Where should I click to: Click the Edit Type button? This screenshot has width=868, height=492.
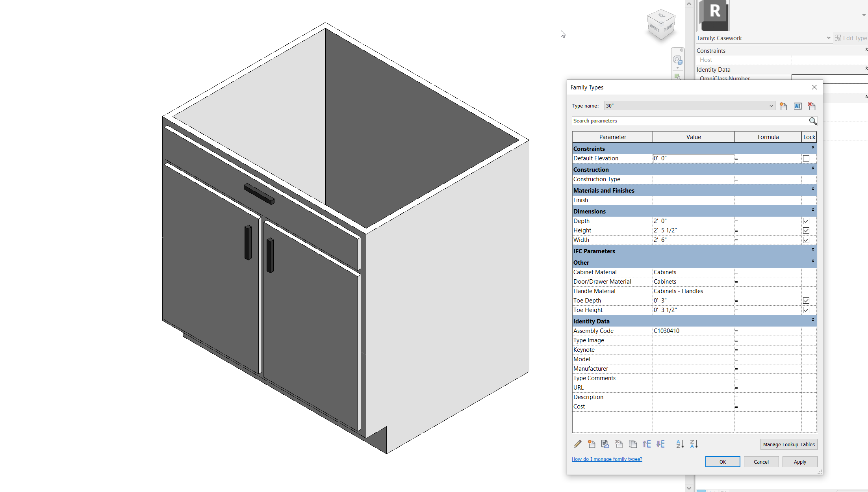click(851, 38)
